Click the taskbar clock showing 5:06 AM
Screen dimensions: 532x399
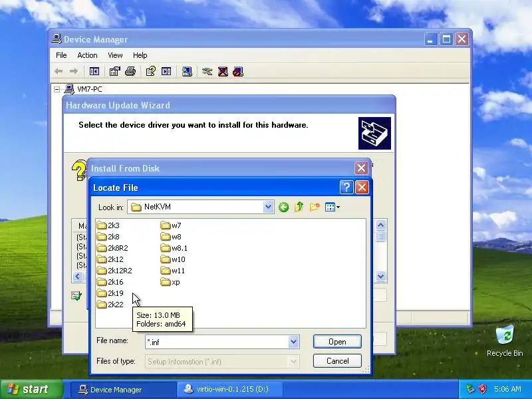click(x=507, y=389)
